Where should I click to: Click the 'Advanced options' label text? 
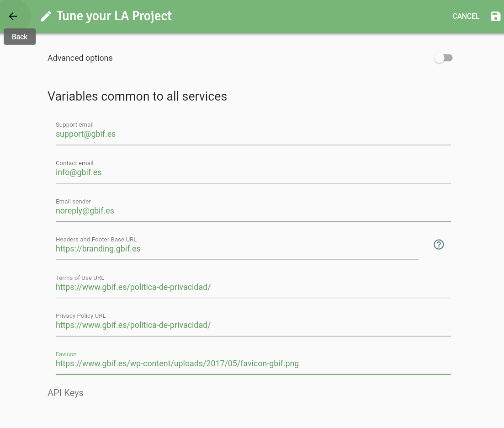(80, 58)
